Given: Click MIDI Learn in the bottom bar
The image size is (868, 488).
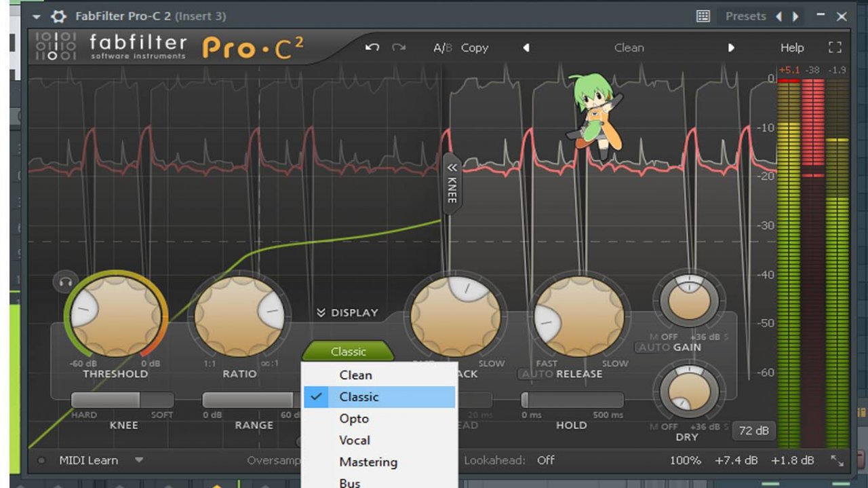Looking at the screenshot, I should tap(88, 460).
